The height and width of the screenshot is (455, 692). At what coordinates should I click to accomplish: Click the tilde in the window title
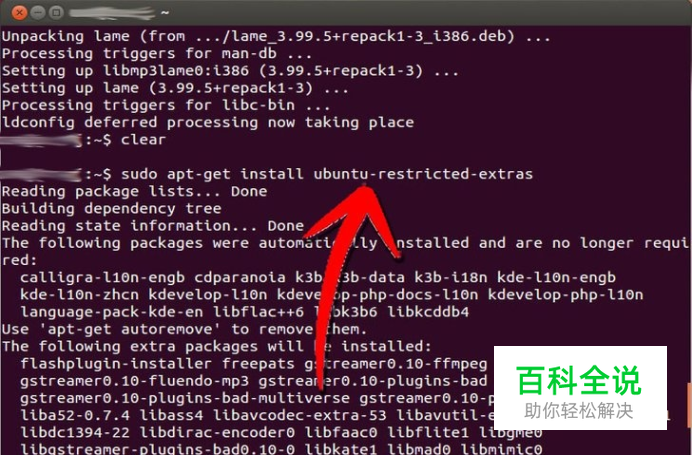click(x=165, y=13)
